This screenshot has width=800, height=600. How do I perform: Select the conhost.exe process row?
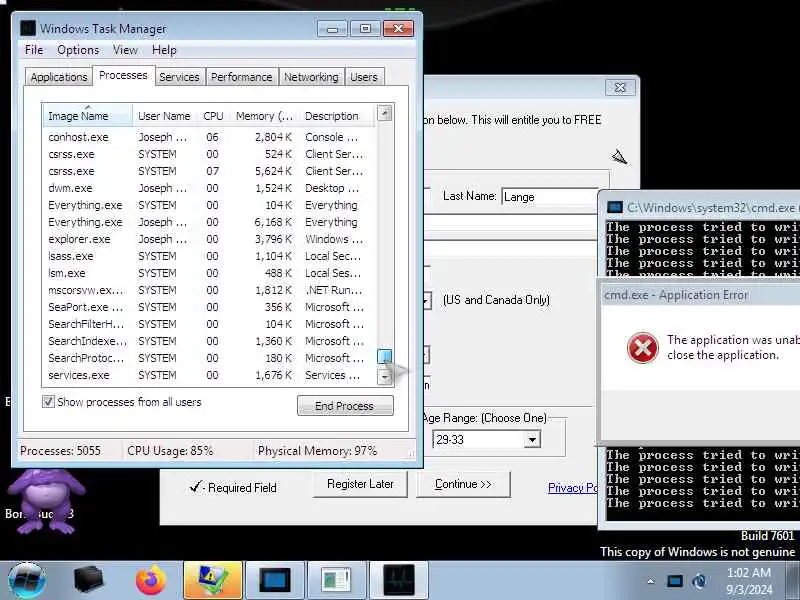(209, 137)
